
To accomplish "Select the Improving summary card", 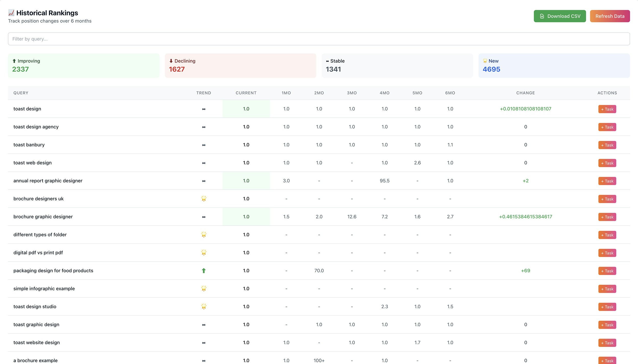I will point(84,65).
